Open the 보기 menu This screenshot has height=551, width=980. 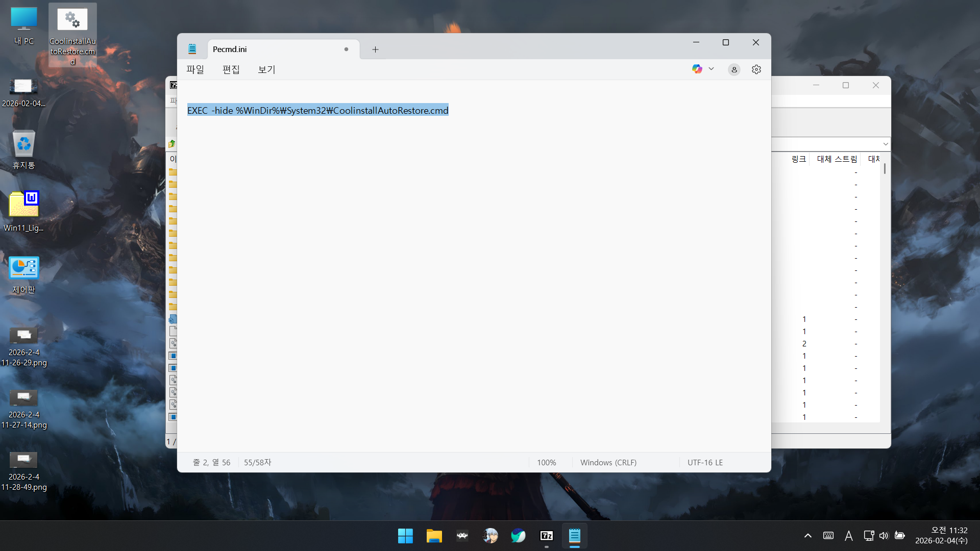click(266, 69)
